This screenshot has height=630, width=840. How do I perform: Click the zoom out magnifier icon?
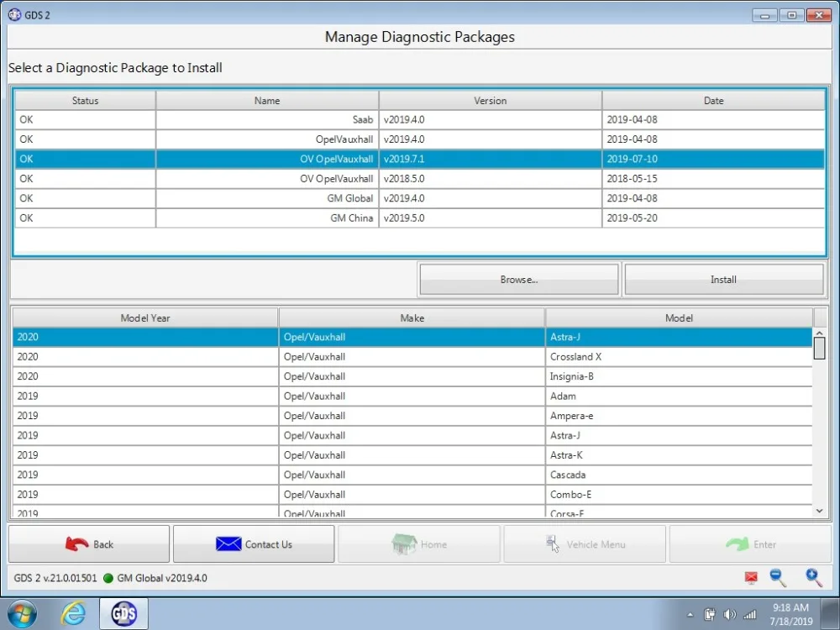coord(778,578)
